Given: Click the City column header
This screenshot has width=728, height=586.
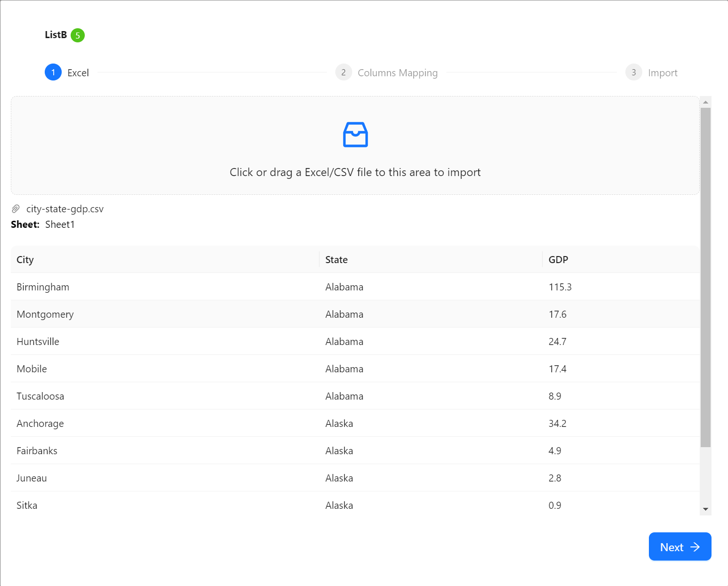Looking at the screenshot, I should [165, 259].
